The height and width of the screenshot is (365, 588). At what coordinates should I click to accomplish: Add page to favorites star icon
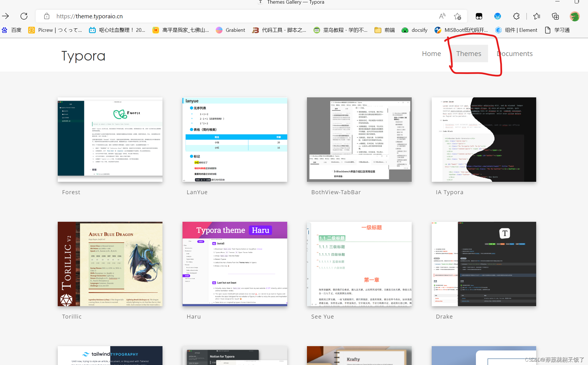[x=458, y=16]
